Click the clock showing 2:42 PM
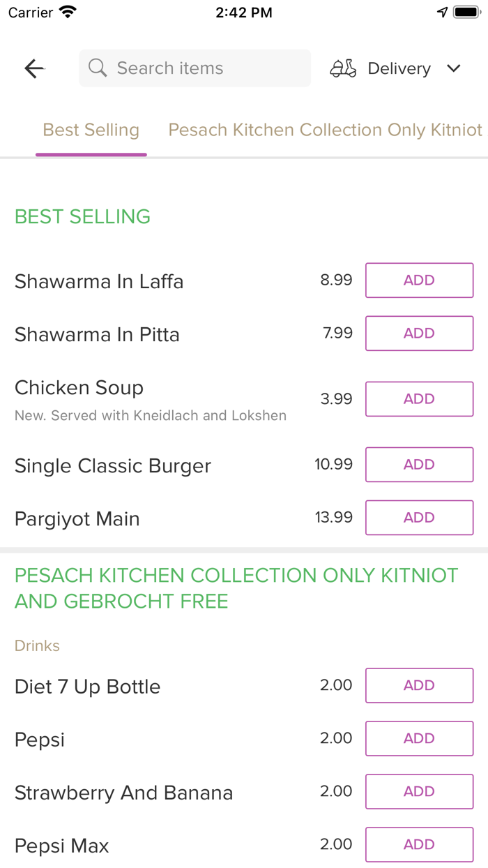Viewport: 488px width, 868px height. click(244, 12)
